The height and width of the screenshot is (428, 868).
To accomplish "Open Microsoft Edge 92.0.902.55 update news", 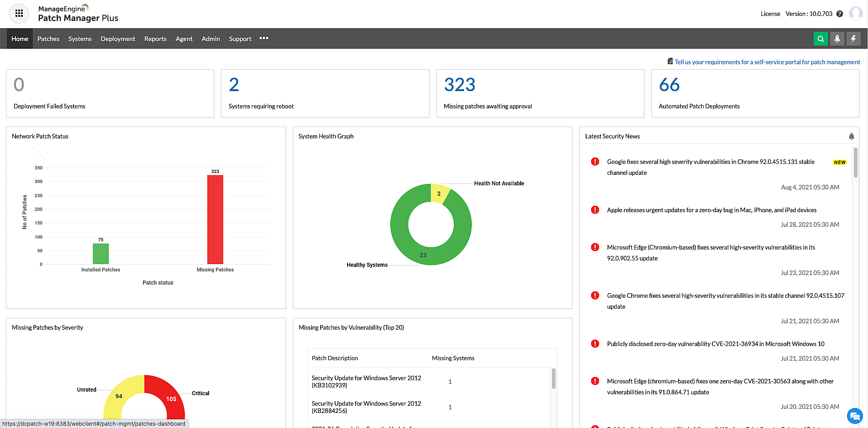I will pyautogui.click(x=711, y=253).
